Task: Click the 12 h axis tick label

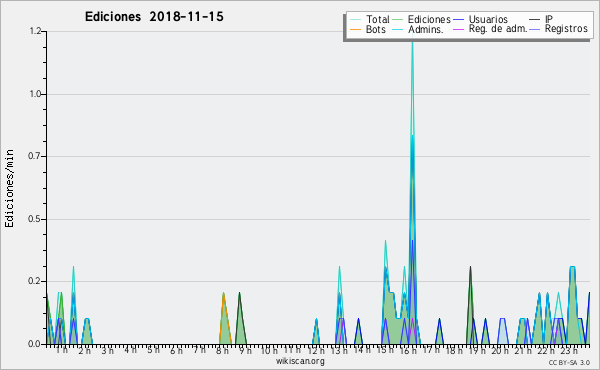Action: (x=316, y=351)
